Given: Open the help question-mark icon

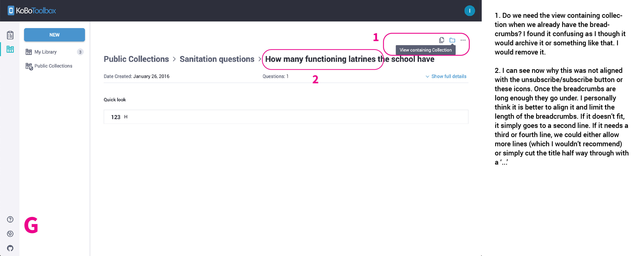Looking at the screenshot, I should point(10,219).
